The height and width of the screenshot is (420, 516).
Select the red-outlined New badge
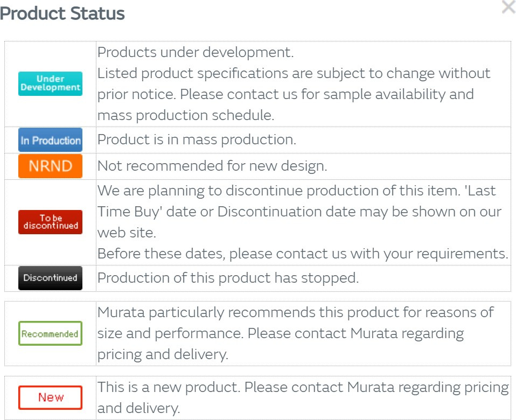click(x=50, y=397)
